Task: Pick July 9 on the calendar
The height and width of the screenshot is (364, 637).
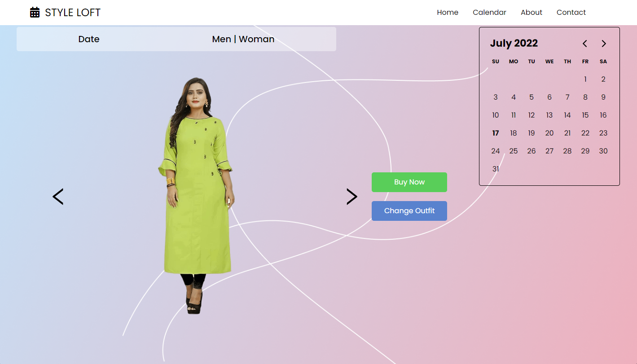Action: pos(603,97)
